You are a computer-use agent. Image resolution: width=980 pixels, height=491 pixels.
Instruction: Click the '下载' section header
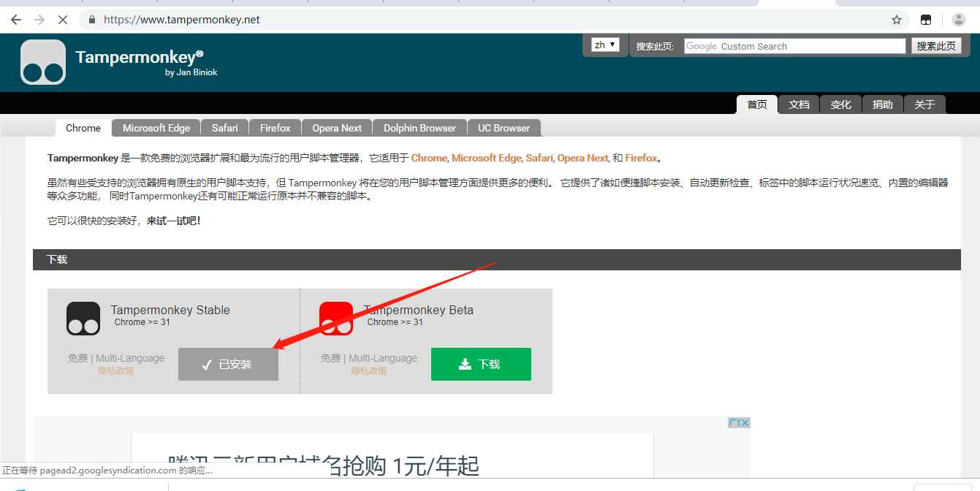[497, 259]
